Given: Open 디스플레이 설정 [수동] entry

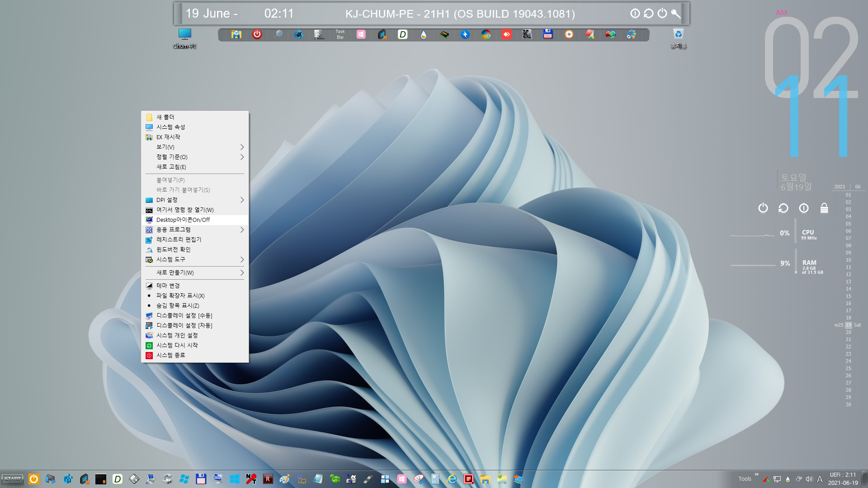Looking at the screenshot, I should [195, 315].
